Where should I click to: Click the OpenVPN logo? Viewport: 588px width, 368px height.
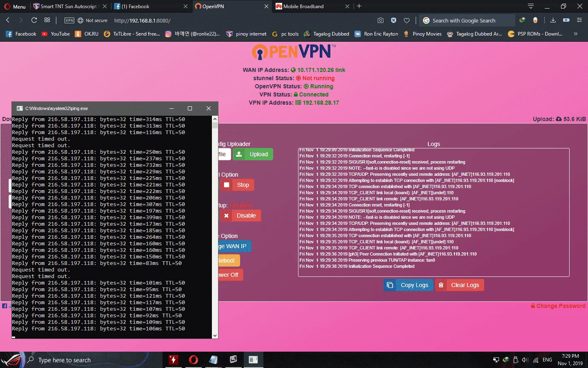click(294, 52)
